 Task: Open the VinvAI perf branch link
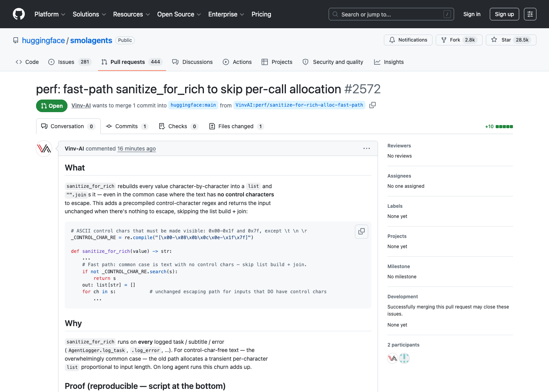pos(299,105)
